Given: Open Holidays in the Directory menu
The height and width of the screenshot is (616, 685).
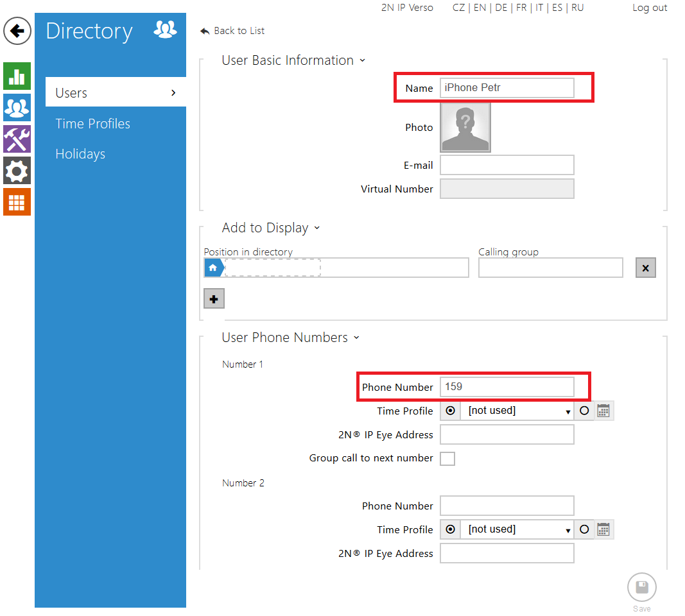Looking at the screenshot, I should [80, 154].
